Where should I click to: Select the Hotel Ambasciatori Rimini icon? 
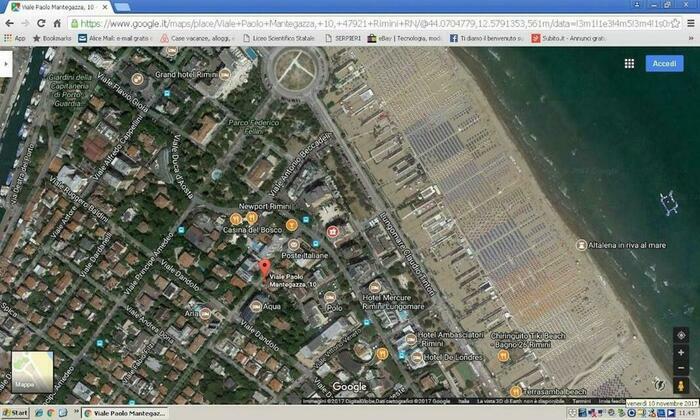(411, 340)
